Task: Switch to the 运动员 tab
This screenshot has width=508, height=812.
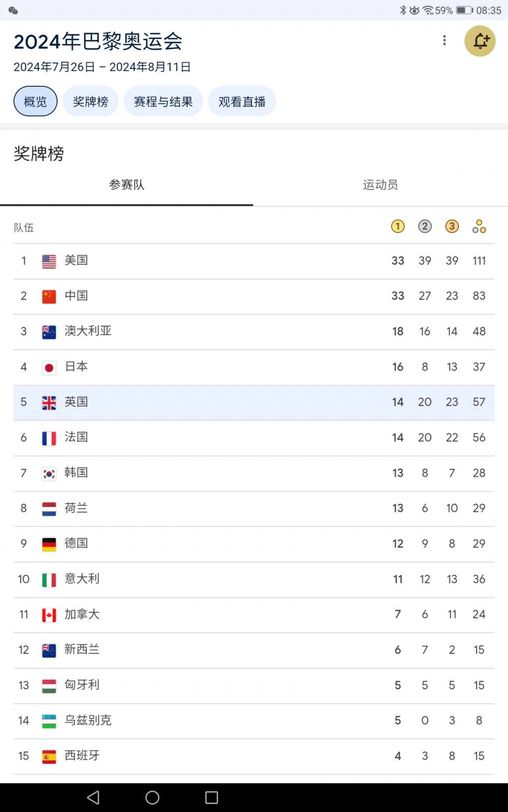Action: (x=381, y=185)
